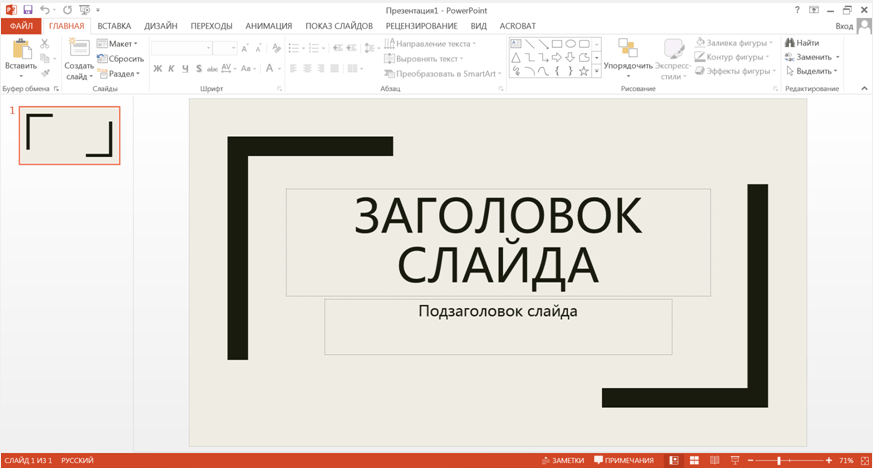
Task: Click the Найти (Find) binoculars button
Action: click(x=802, y=43)
